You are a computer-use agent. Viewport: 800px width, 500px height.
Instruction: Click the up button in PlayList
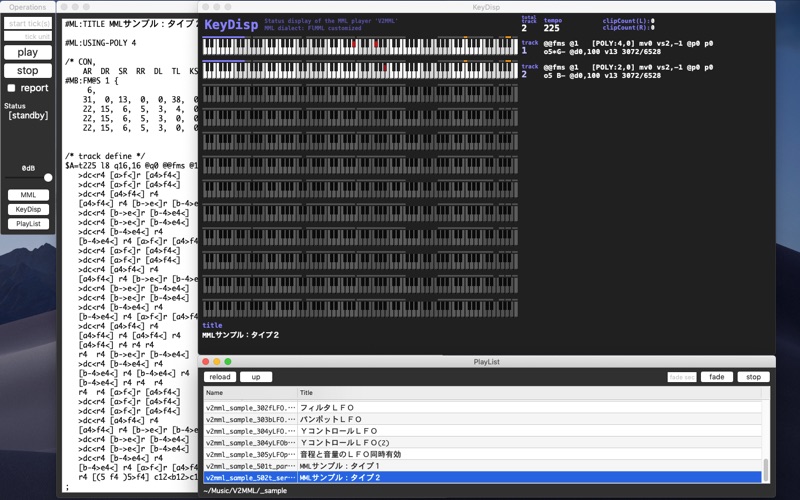point(256,377)
